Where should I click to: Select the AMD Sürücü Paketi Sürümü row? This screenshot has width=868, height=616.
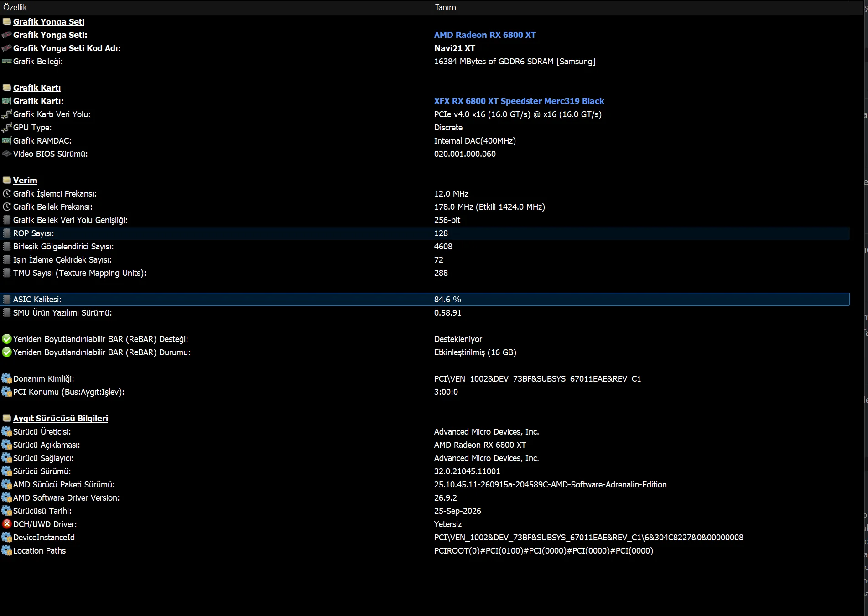(425, 484)
